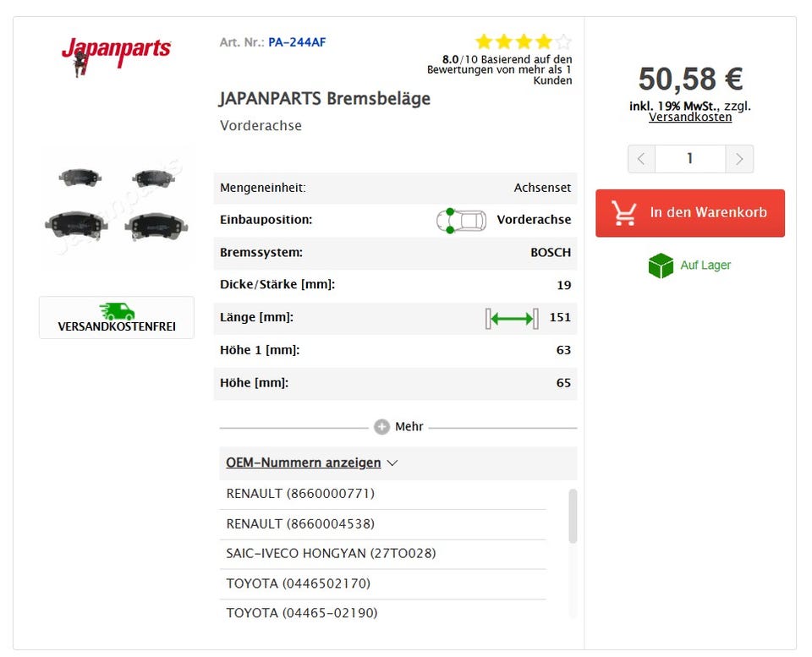812x657 pixels.
Task: Click the empty fifth rating star
Action: click(563, 41)
